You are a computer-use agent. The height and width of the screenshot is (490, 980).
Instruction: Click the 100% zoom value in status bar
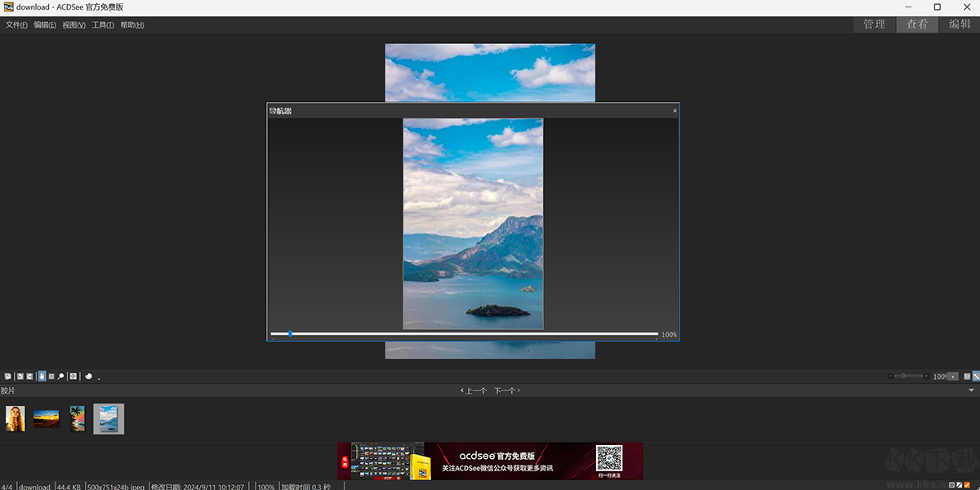click(x=266, y=487)
